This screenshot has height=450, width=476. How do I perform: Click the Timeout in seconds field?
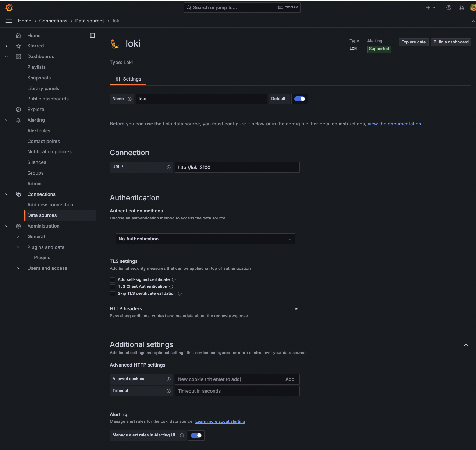point(237,391)
